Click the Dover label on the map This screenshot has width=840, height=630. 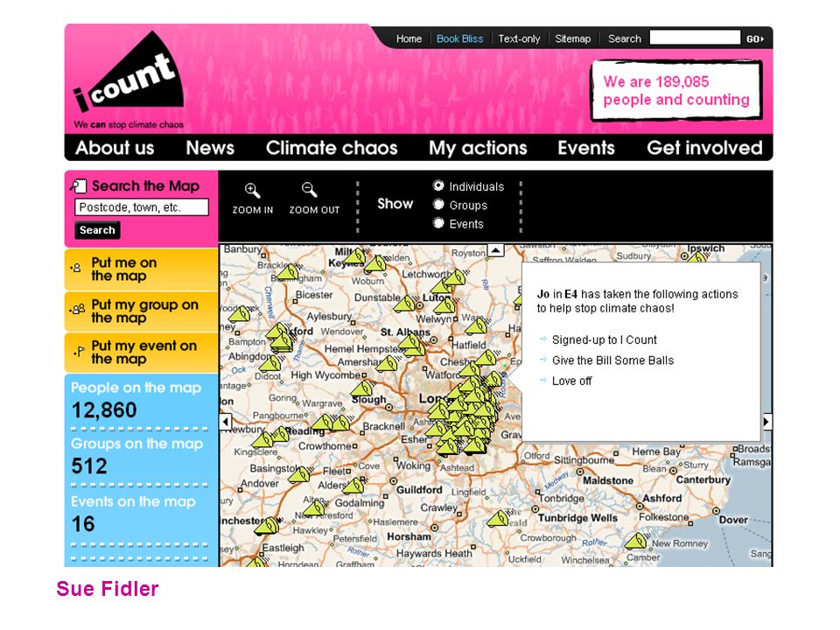pyautogui.click(x=733, y=520)
